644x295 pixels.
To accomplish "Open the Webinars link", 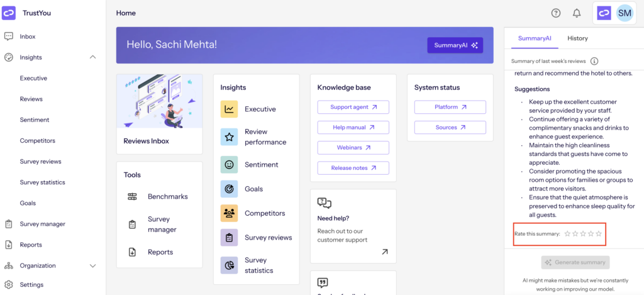I will coord(353,147).
